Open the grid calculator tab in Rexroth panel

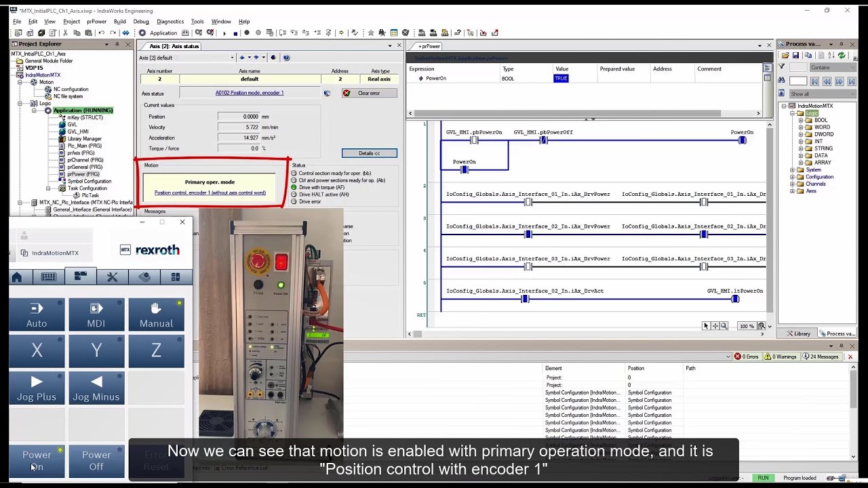click(x=176, y=277)
